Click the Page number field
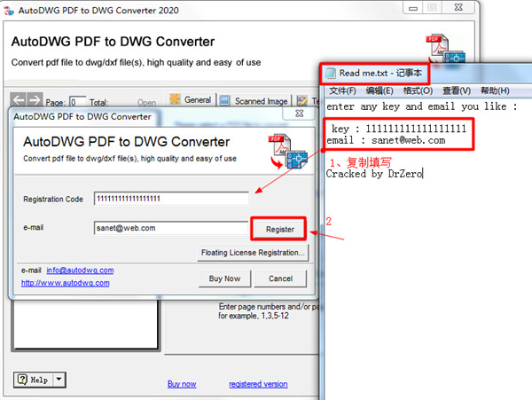Image resolution: width=532 pixels, height=400 pixels. 77,102
